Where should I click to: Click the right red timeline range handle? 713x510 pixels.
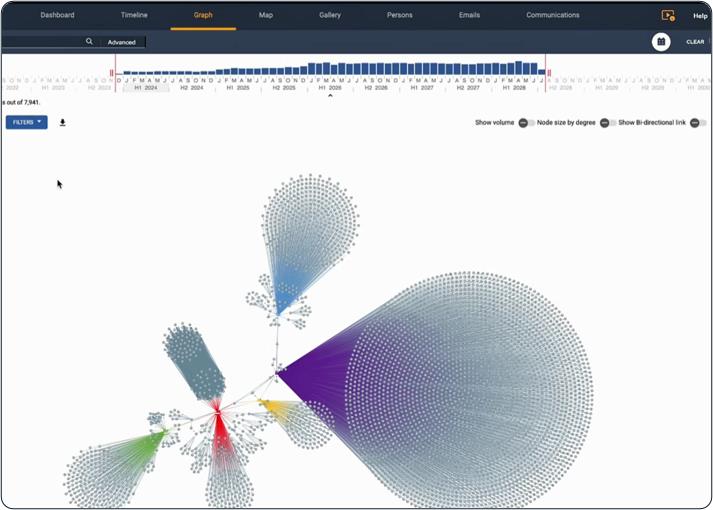click(x=548, y=73)
